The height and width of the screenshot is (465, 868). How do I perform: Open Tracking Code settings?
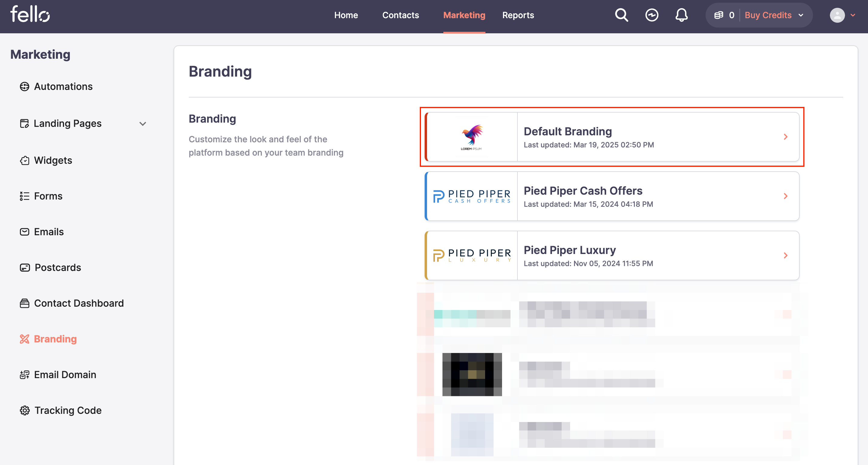pyautogui.click(x=68, y=411)
